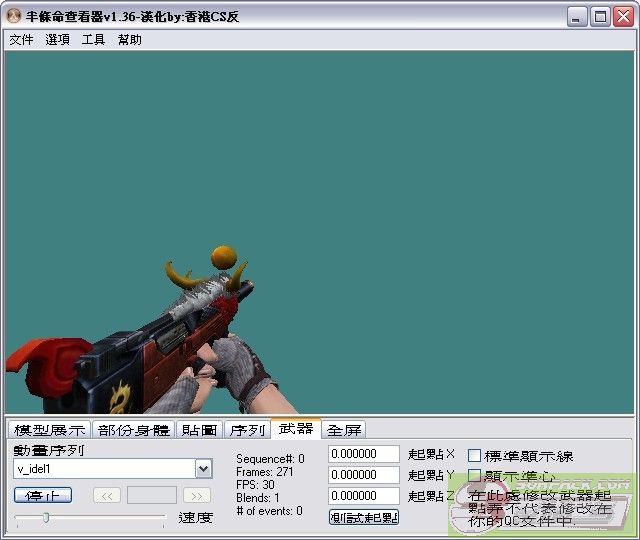Screen dimensions: 640x540
Task: Click the next frame >> button
Action: click(x=197, y=496)
